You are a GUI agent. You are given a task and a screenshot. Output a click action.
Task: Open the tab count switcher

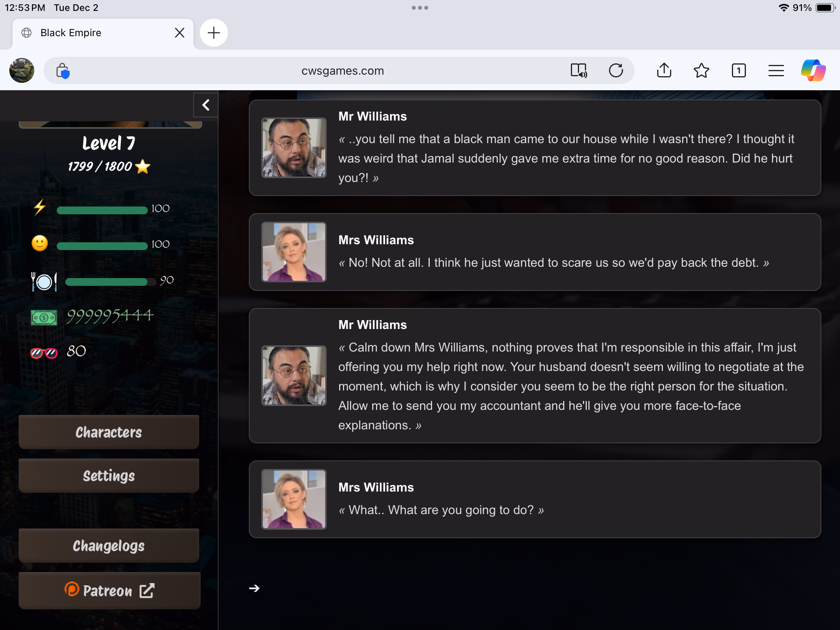(738, 71)
